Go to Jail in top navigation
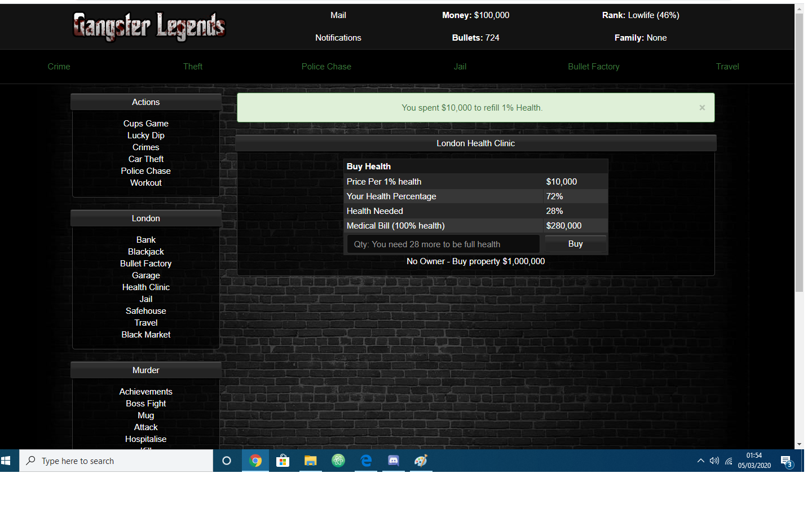The image size is (812, 508). click(x=460, y=67)
